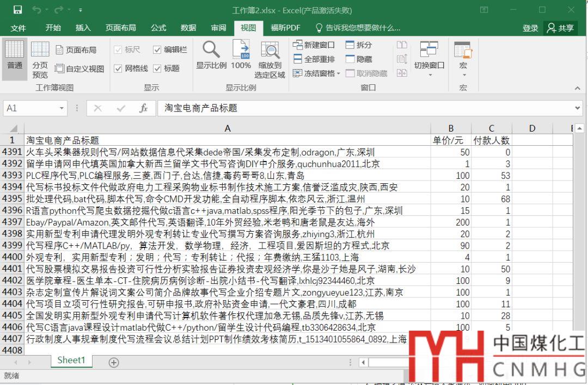The height and width of the screenshot is (385, 588).
Task: Expand the formula bar
Action: click(578, 108)
